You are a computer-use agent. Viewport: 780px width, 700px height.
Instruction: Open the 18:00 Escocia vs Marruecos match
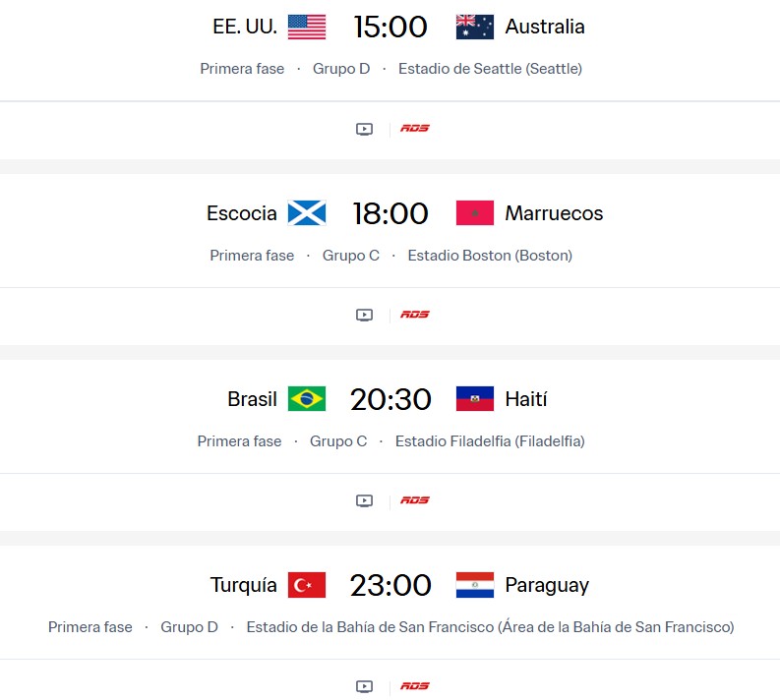[390, 213]
